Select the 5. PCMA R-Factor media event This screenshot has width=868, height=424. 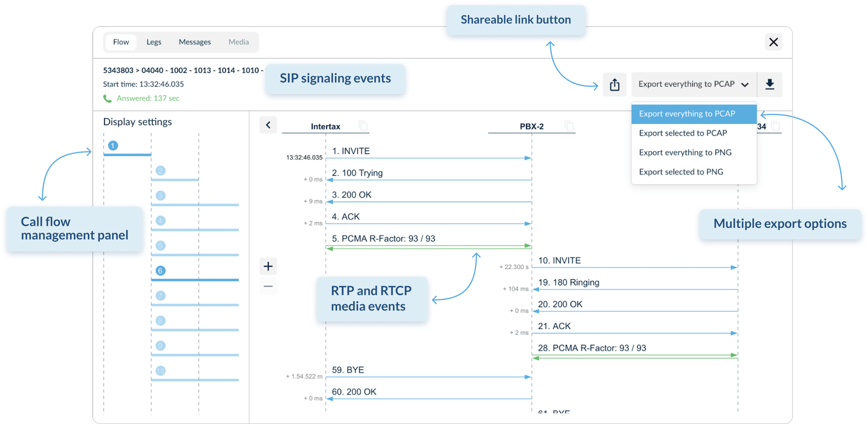point(383,238)
